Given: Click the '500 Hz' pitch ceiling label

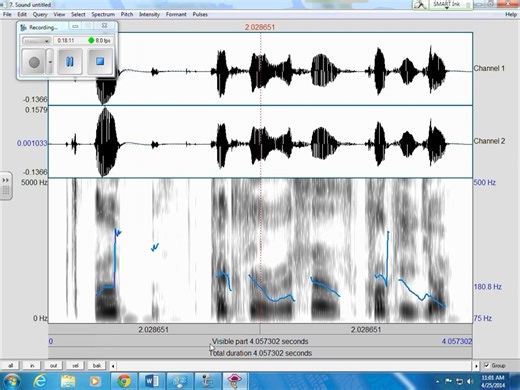Looking at the screenshot, I should click(x=484, y=182).
